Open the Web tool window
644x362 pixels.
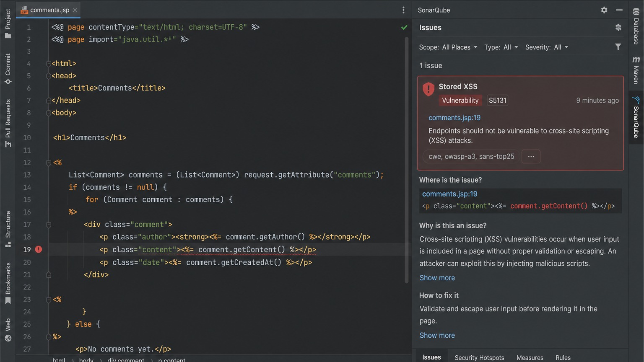tap(8, 330)
